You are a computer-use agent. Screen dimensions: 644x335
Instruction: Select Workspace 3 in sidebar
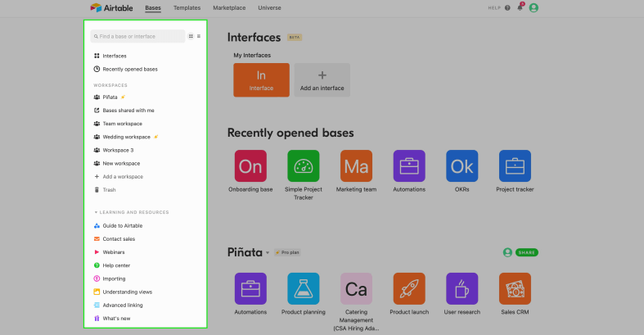[114, 150]
